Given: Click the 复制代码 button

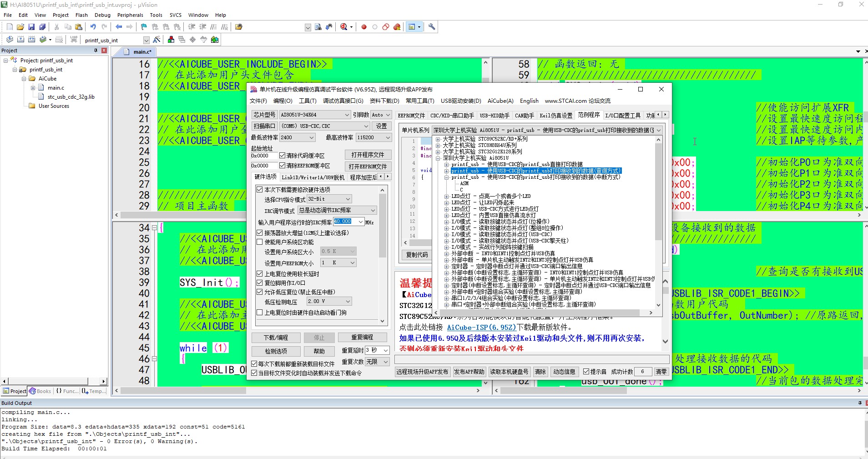Looking at the screenshot, I should point(417,255).
